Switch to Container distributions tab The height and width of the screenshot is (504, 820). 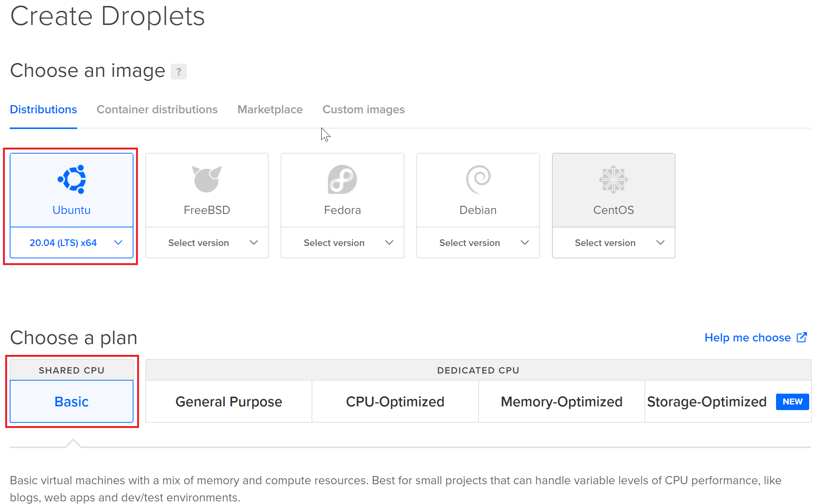tap(157, 110)
